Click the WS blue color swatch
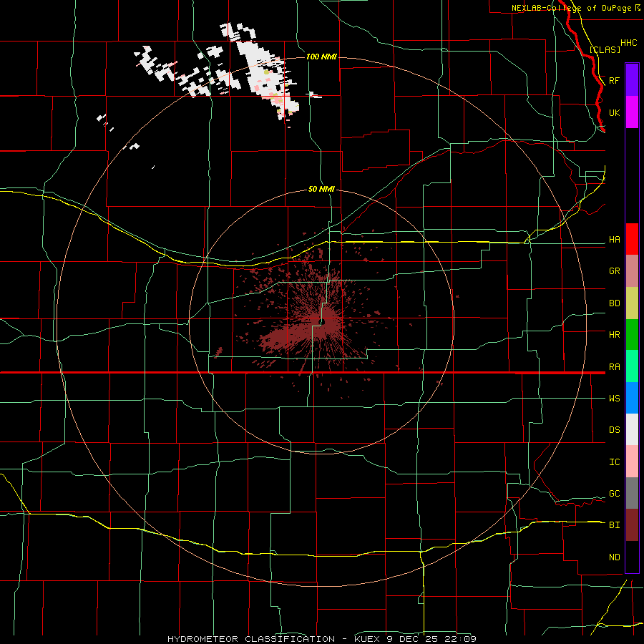 point(632,398)
